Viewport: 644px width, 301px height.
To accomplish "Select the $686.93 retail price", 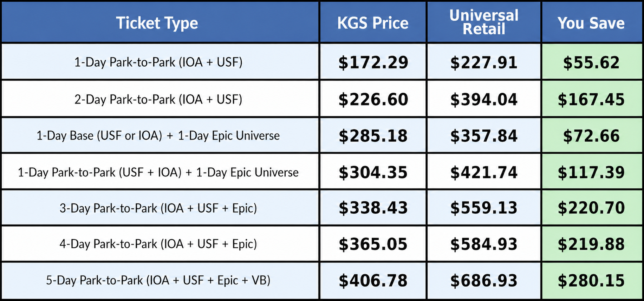I will tap(484, 281).
